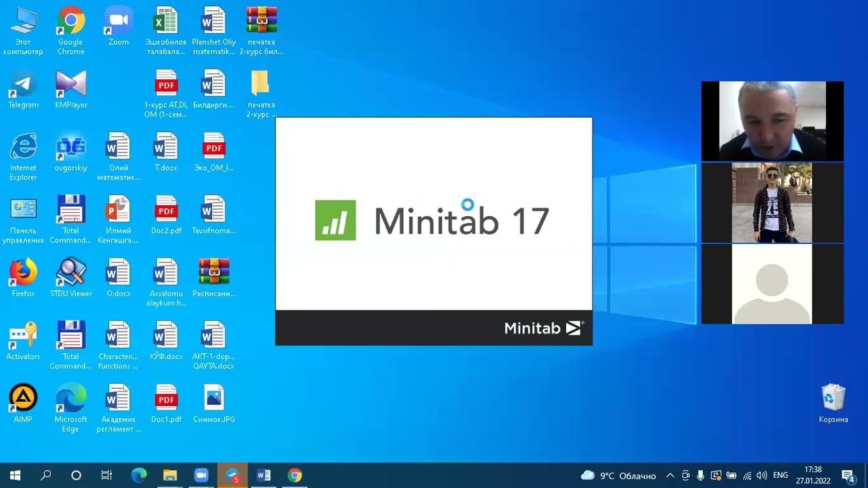Open taskbar search magnifier
This screenshot has height=488, width=868.
point(45,475)
